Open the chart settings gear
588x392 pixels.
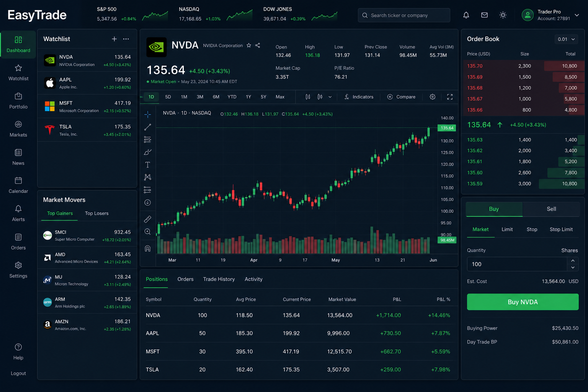pyautogui.click(x=433, y=97)
